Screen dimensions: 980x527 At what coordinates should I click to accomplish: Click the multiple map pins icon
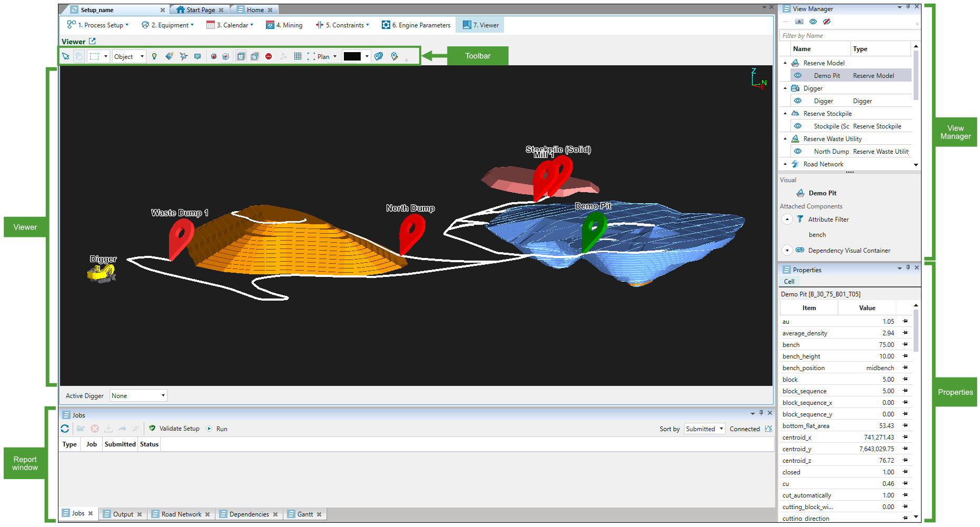pos(379,56)
